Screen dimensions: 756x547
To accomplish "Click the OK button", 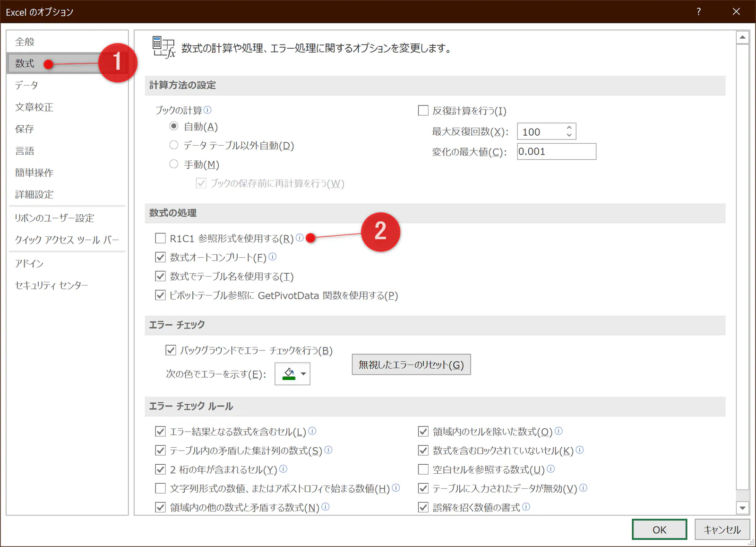I will 659,530.
